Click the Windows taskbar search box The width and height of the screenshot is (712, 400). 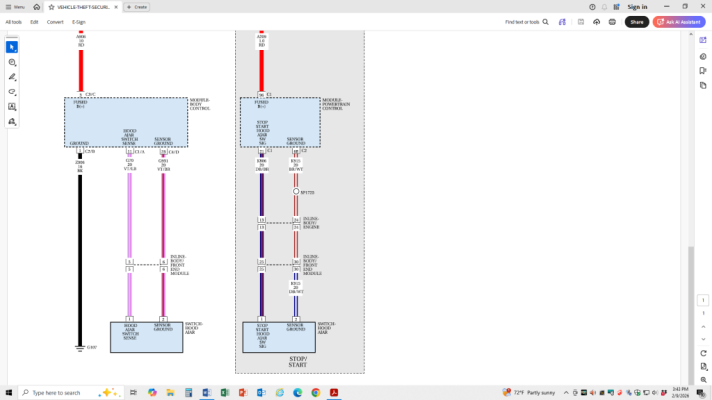coord(71,392)
